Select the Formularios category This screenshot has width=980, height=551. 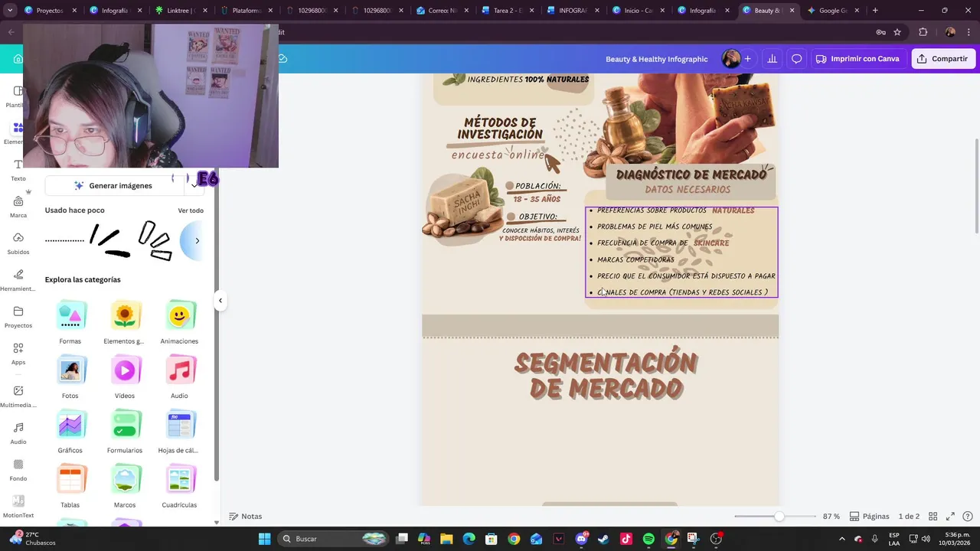(x=124, y=432)
